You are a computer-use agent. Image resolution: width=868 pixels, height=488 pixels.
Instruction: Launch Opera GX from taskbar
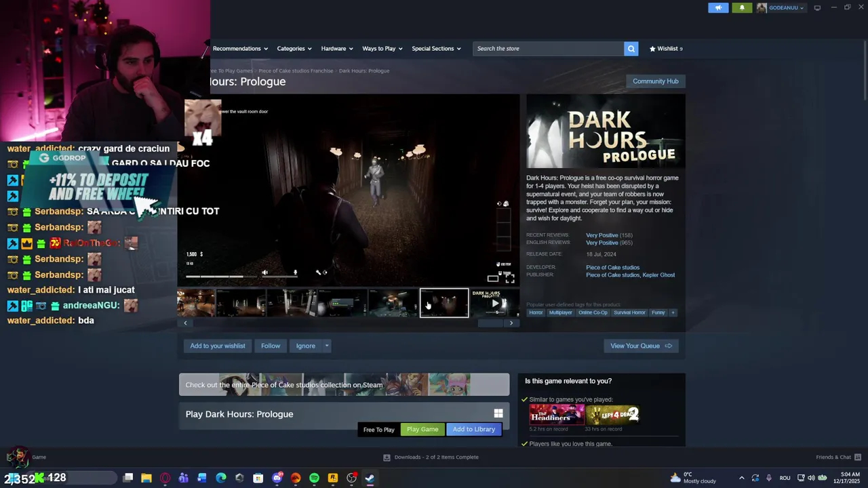[x=165, y=478]
